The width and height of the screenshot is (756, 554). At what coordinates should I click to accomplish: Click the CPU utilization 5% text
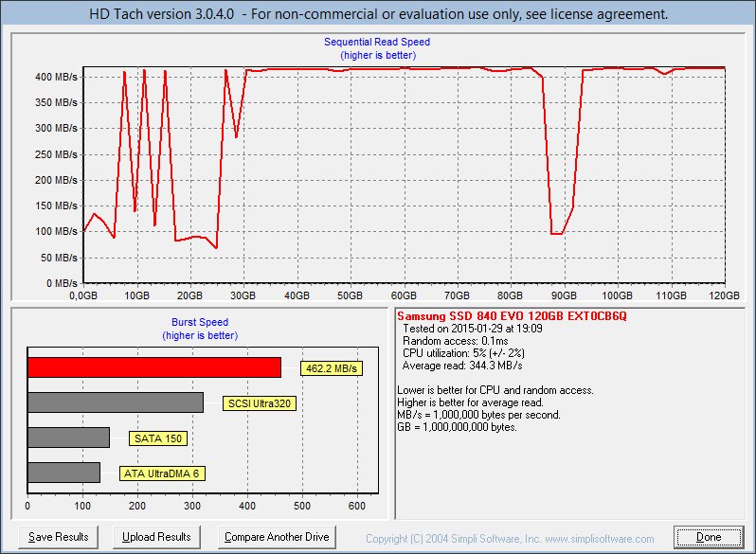coord(463,353)
